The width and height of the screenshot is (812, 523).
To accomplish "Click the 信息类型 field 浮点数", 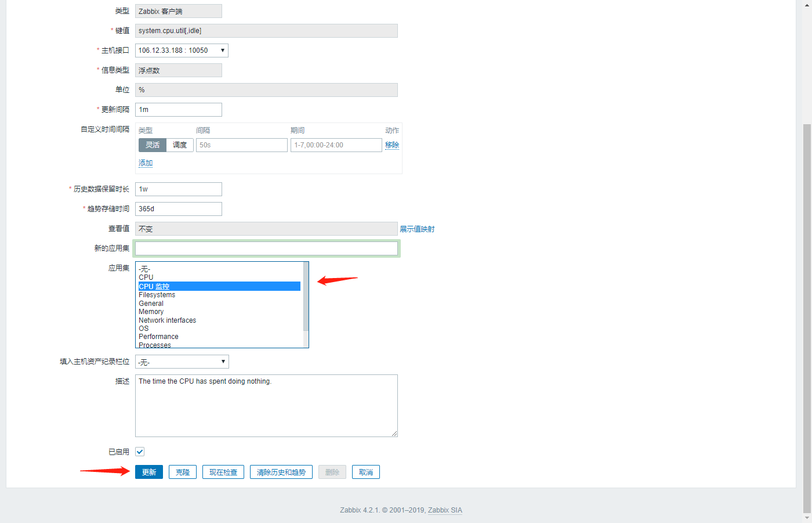I will pos(179,70).
